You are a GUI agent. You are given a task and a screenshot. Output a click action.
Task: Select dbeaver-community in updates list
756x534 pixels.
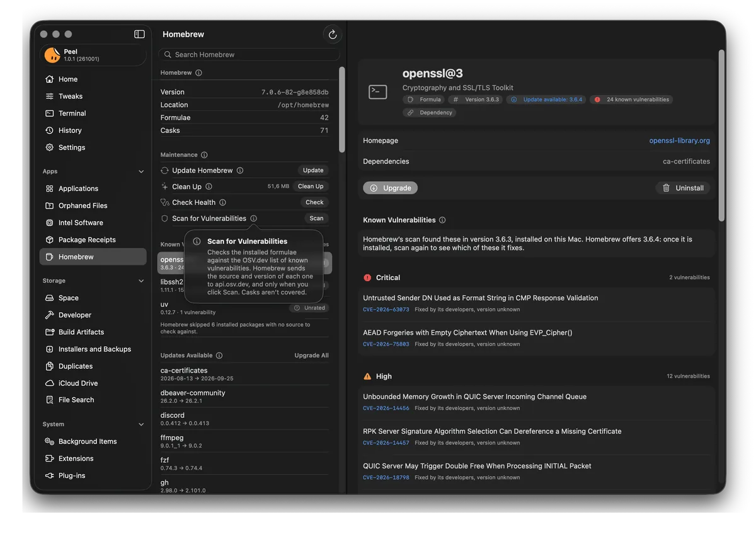[244, 397]
